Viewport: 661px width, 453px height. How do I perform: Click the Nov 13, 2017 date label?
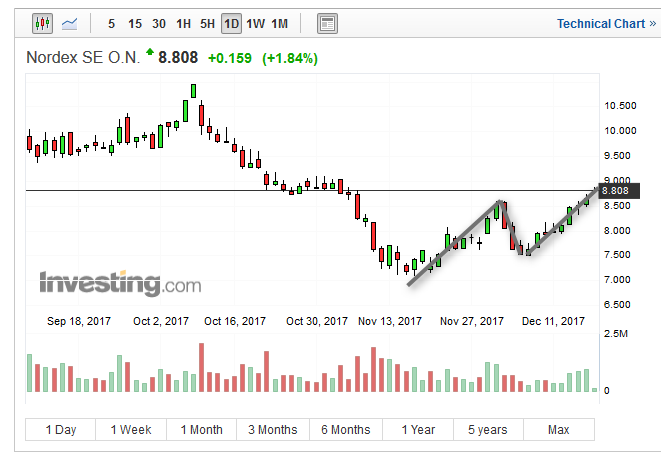tap(390, 321)
